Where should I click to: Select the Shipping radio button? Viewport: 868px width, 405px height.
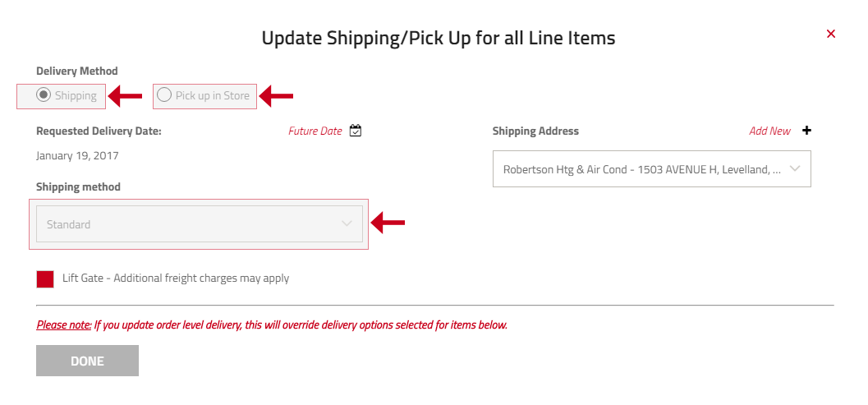pyautogui.click(x=44, y=95)
